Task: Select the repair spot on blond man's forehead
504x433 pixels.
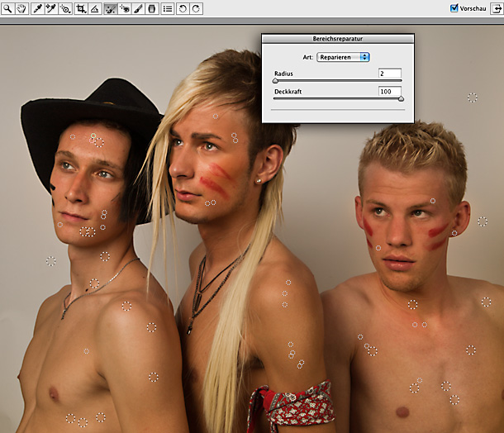Action: coord(216,116)
